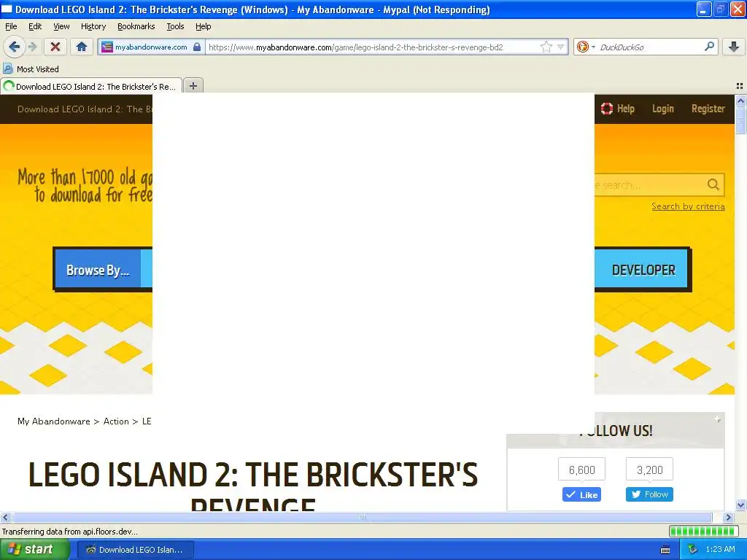Open the Downloads arrow button
The height and width of the screenshot is (560, 747).
point(734,47)
